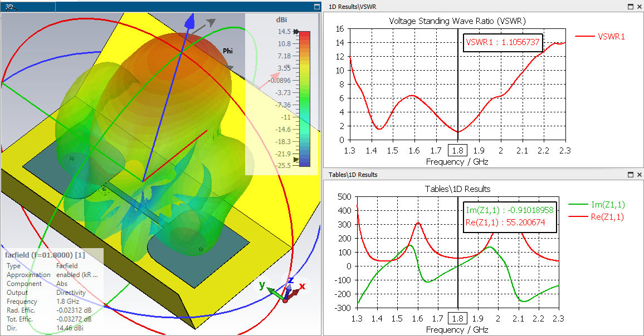Click the farfield (f=01.8000) [1] info header
The width and height of the screenshot is (644, 336).
click(x=45, y=255)
